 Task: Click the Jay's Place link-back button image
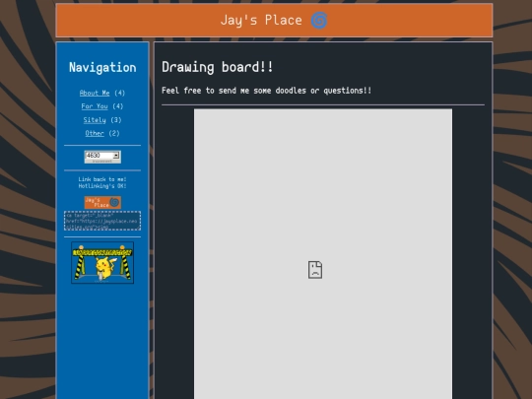tap(102, 202)
